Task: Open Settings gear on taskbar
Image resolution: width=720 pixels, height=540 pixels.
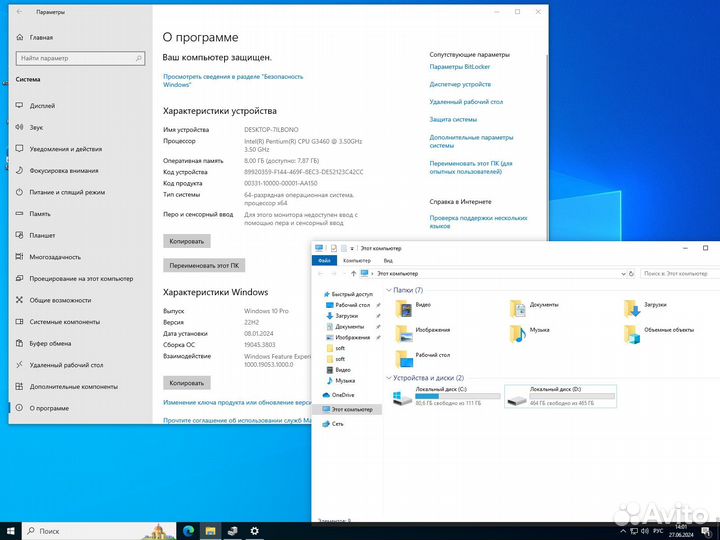Action: pyautogui.click(x=254, y=531)
